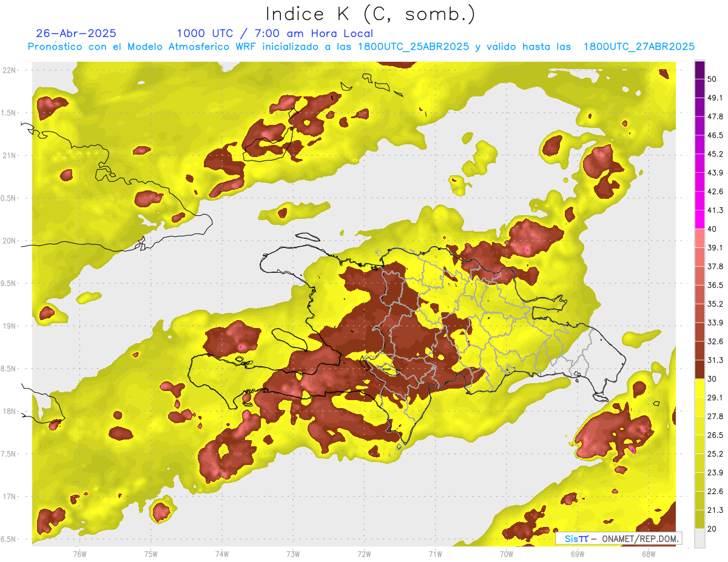Screen dimensions: 728x562
Task: Select the "21N" latitude label
Action: (x=9, y=155)
